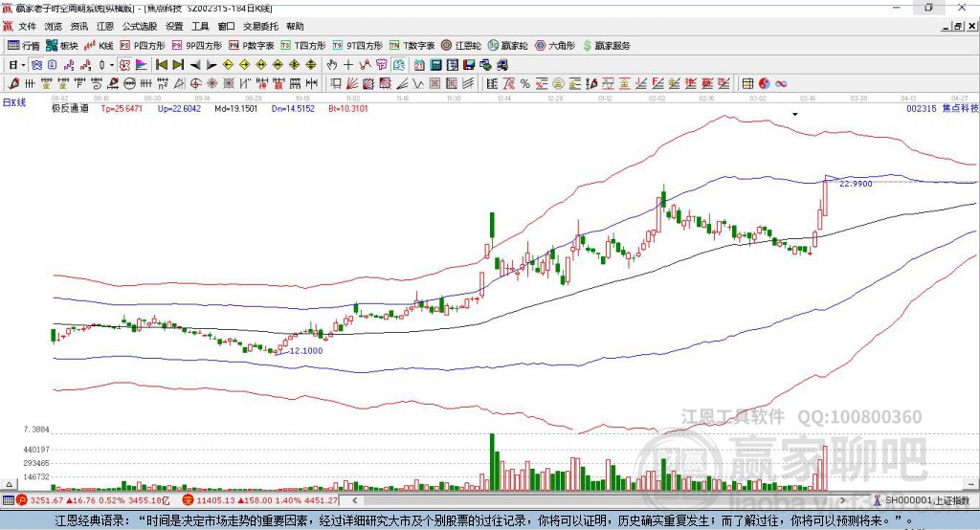This screenshot has width=980, height=530.
Task: Click the Up=22.6042 value
Action: (179, 109)
